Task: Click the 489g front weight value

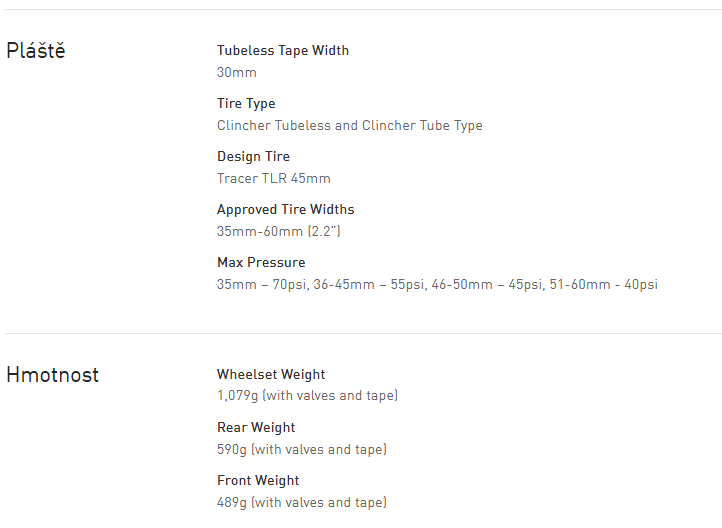Action: click(301, 502)
